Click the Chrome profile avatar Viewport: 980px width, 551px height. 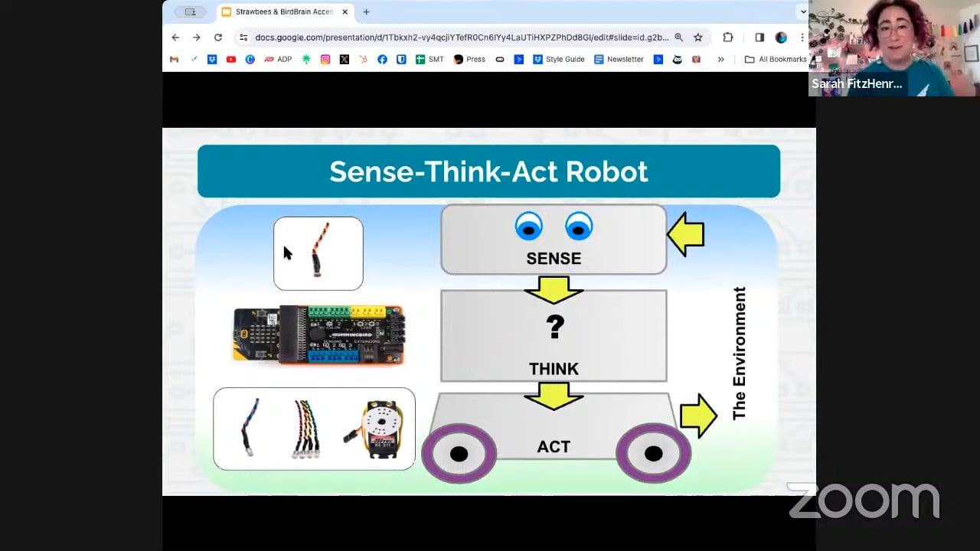tap(780, 37)
